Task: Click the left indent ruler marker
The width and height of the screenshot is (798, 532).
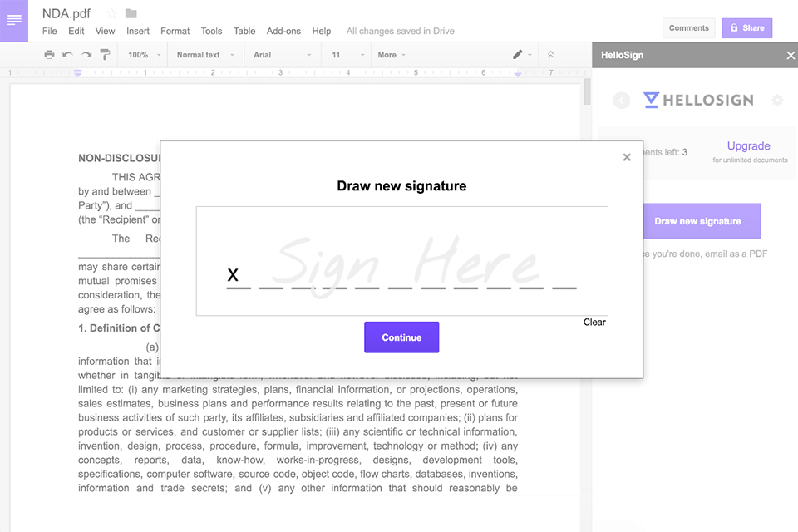Action: pos(78,74)
